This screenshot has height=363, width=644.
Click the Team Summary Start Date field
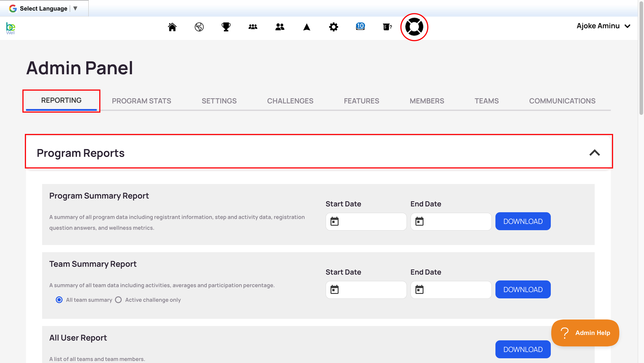point(366,290)
